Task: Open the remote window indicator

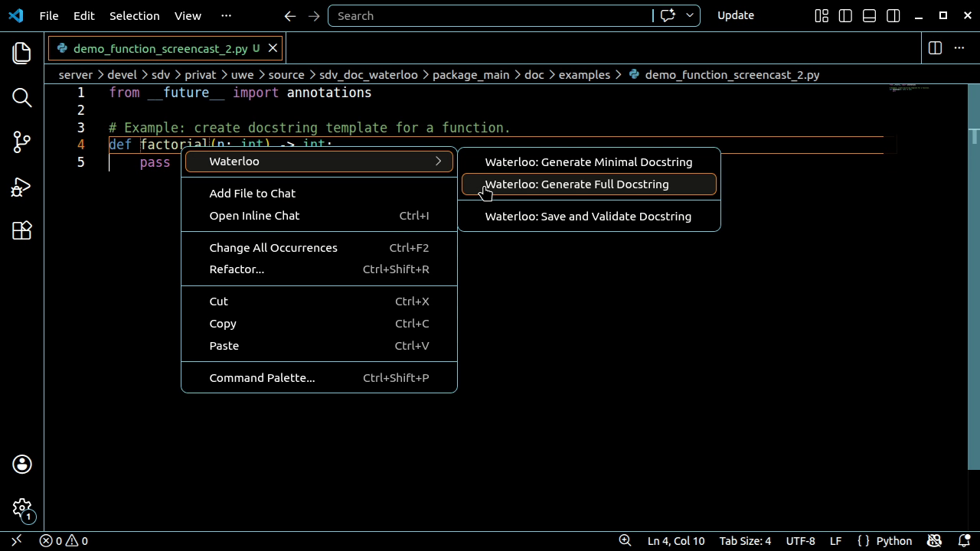Action: pos(16,540)
